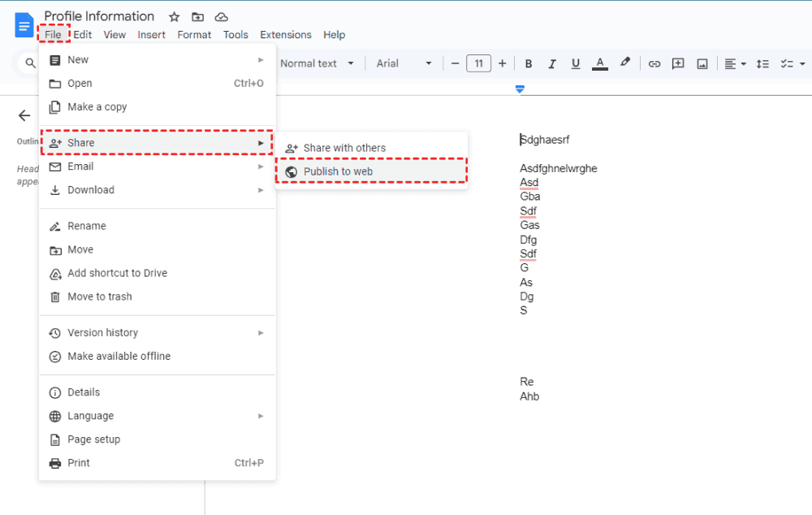Expand the Normal text style dropdown
The image size is (812, 515).
coord(317,63)
